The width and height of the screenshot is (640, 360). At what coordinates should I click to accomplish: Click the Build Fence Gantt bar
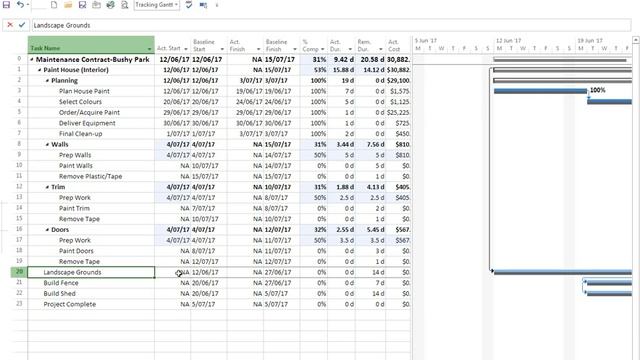[609, 283]
